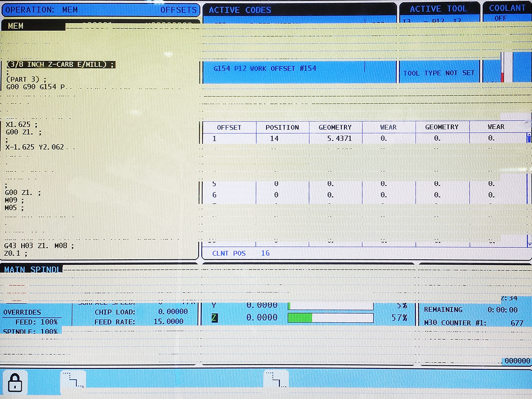Click the M30 COUNTER #1 label
The height and width of the screenshot is (399, 532).
pos(455,323)
